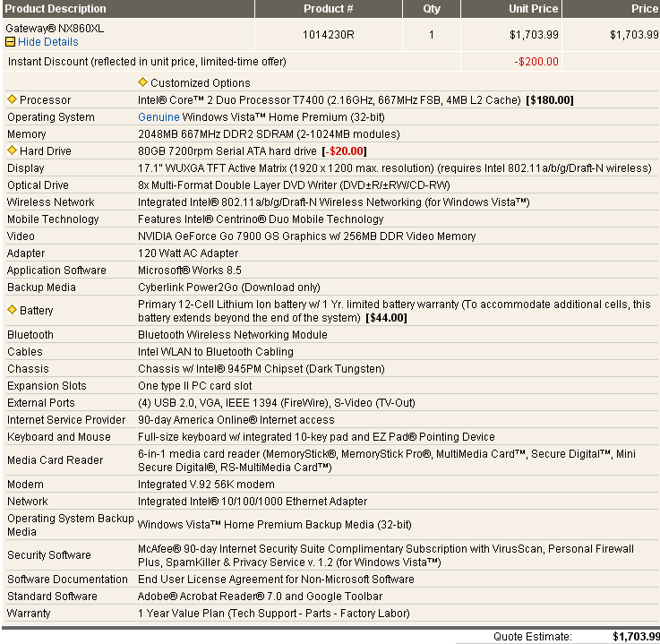Click the Backup Media row label
Screen dimensions: 660x644
(x=42, y=287)
